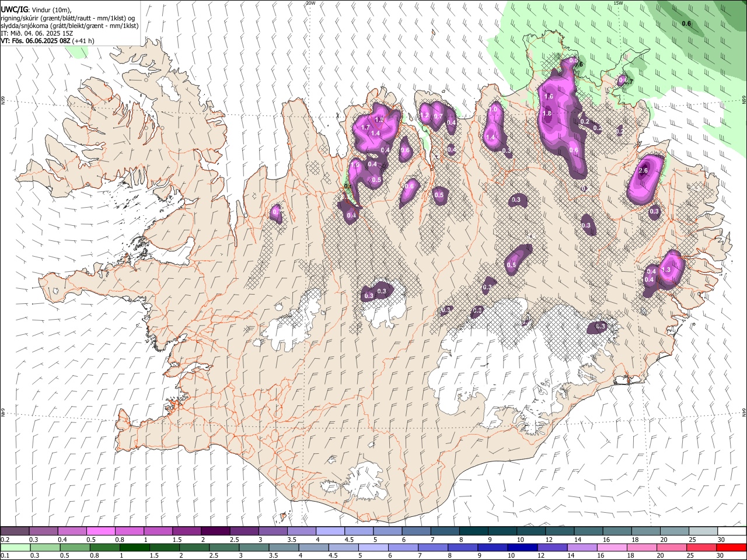The height and width of the screenshot is (560, 747).
Task: Click the '0.1' label on the lower scale
Action: [x=5, y=556]
